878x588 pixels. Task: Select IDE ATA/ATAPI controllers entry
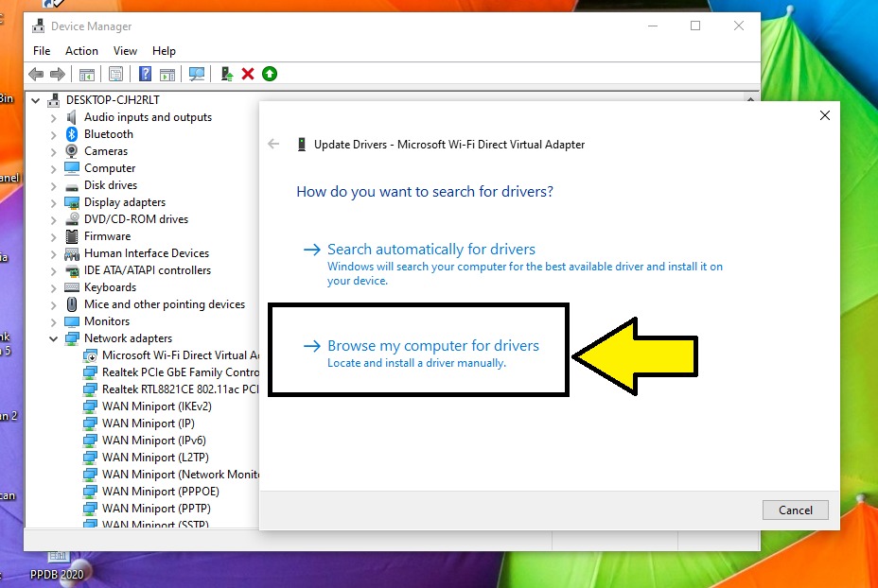tap(148, 270)
